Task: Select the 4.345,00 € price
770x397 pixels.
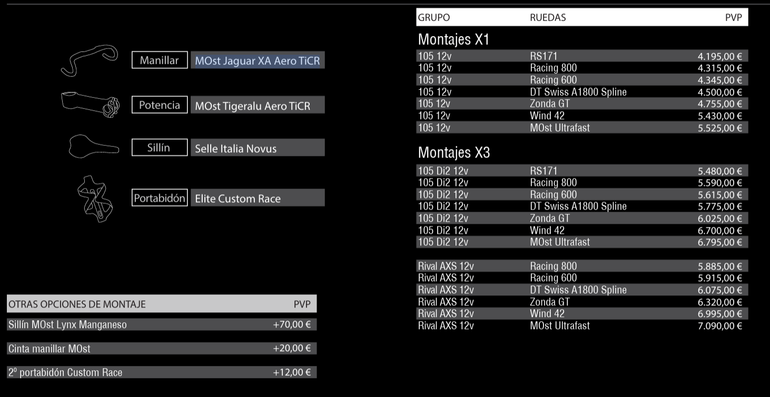Action: (719, 80)
